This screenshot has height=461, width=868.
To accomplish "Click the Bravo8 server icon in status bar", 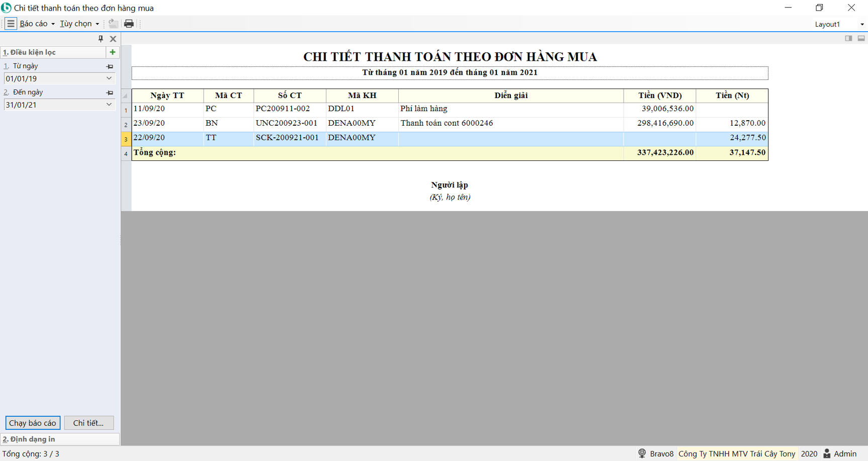I will (642, 453).
